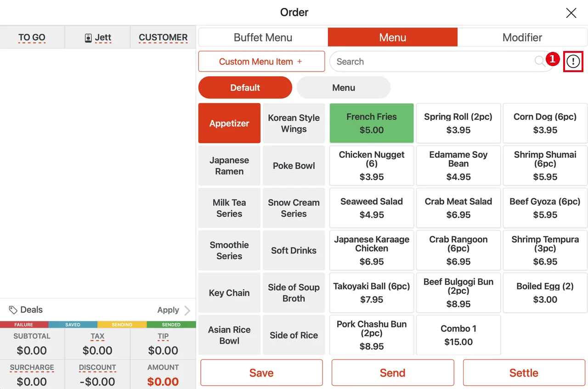The image size is (588, 389).
Task: Select the Appetizer category
Action: click(229, 123)
